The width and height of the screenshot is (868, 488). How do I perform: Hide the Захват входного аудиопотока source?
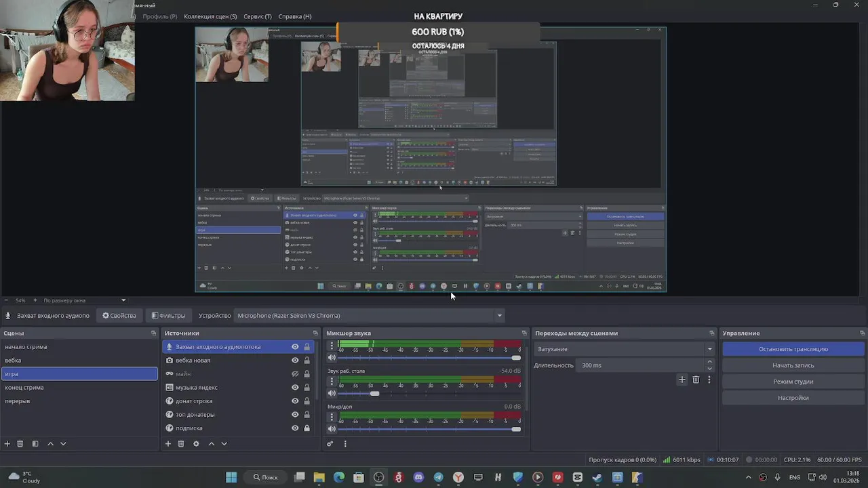(295, 347)
